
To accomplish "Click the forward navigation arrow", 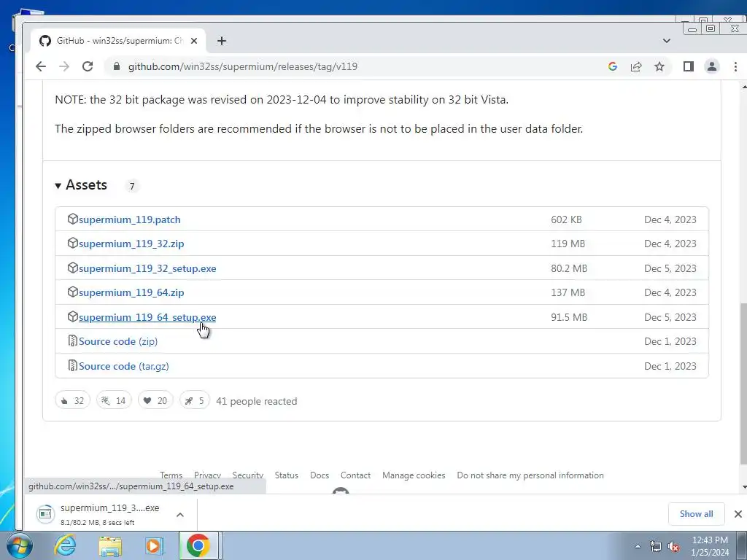I will pyautogui.click(x=64, y=66).
